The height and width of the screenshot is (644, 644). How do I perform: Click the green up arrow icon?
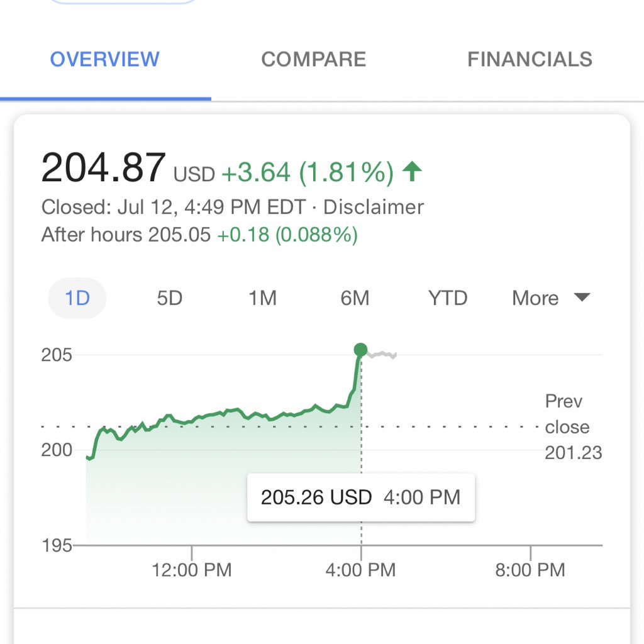pyautogui.click(x=412, y=172)
